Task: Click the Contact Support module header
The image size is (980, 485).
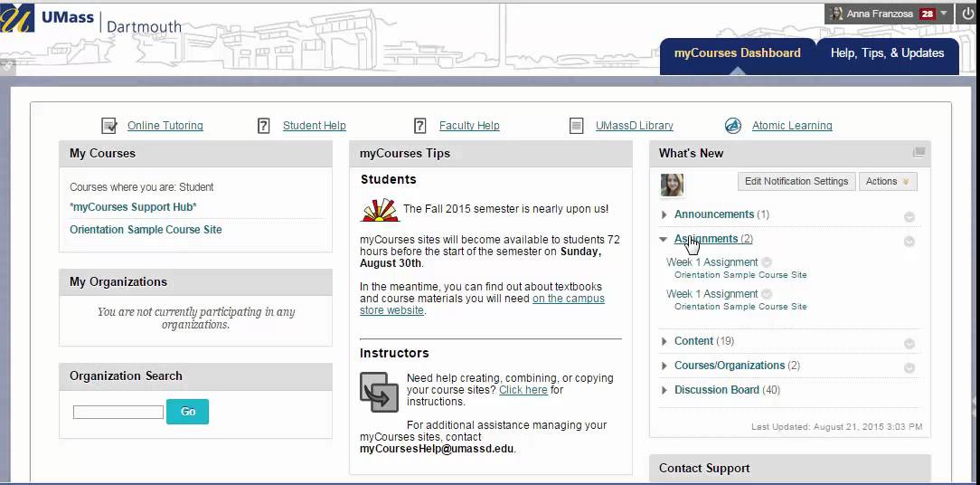Action: pyautogui.click(x=790, y=469)
